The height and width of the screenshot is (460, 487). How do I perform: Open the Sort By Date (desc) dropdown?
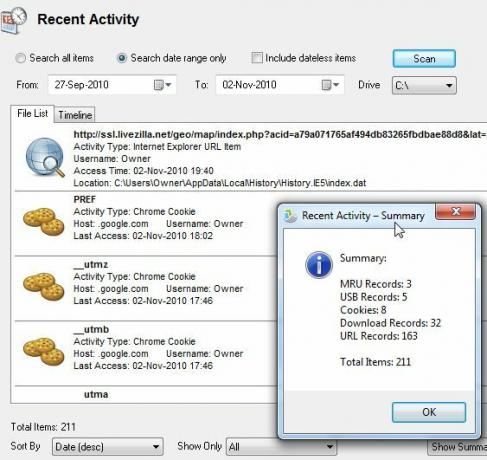pyautogui.click(x=107, y=446)
